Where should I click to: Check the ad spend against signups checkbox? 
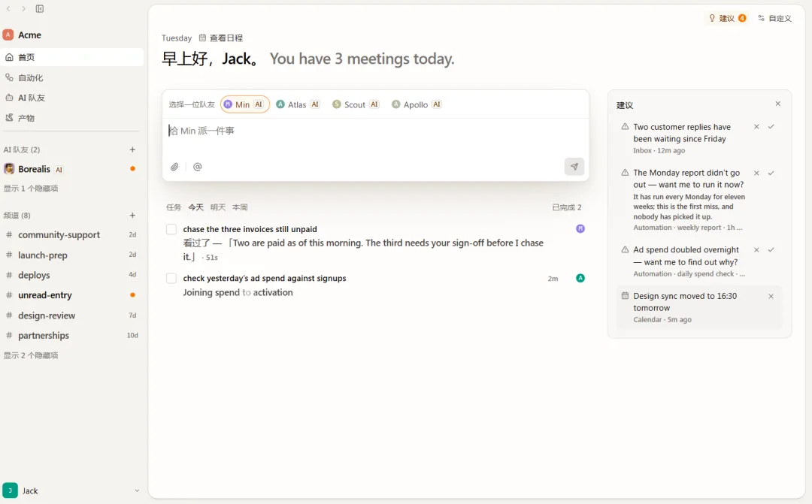[171, 279]
